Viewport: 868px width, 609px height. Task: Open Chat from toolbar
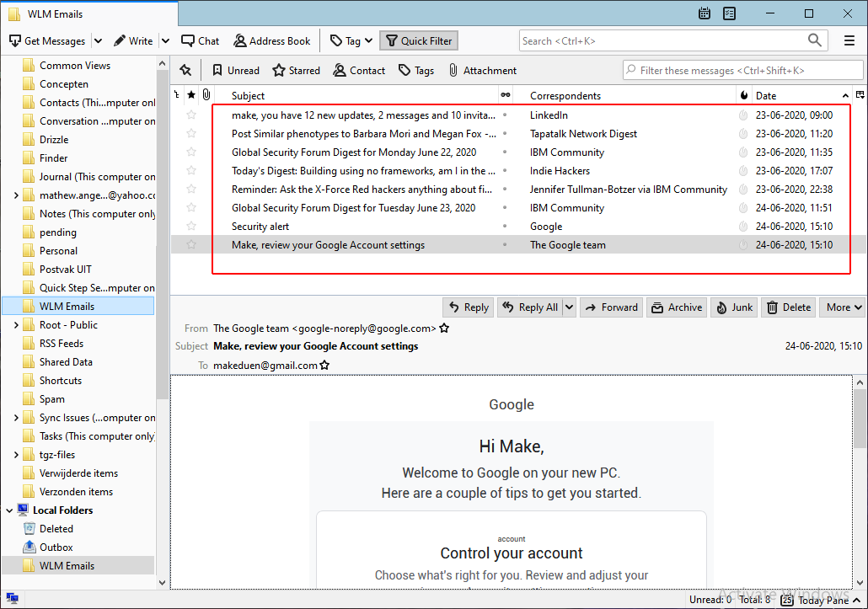(201, 41)
